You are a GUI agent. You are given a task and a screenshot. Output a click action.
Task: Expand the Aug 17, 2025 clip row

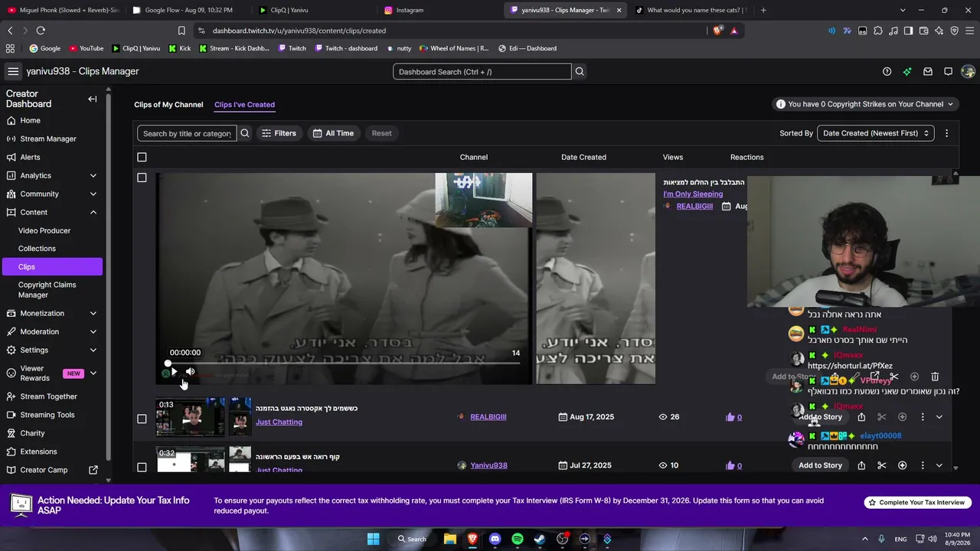(x=939, y=417)
